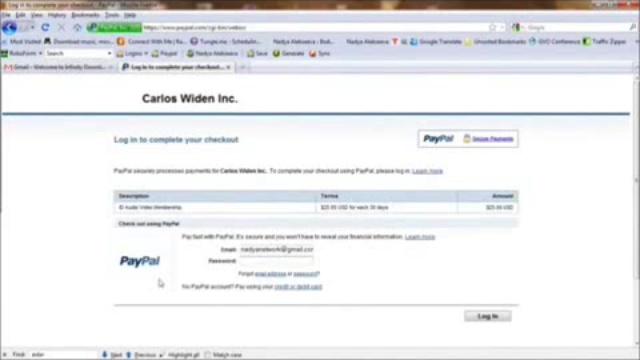Open the Unsorted Bookmarks folder
Viewport: 640px width, 360px height.
(x=496, y=42)
